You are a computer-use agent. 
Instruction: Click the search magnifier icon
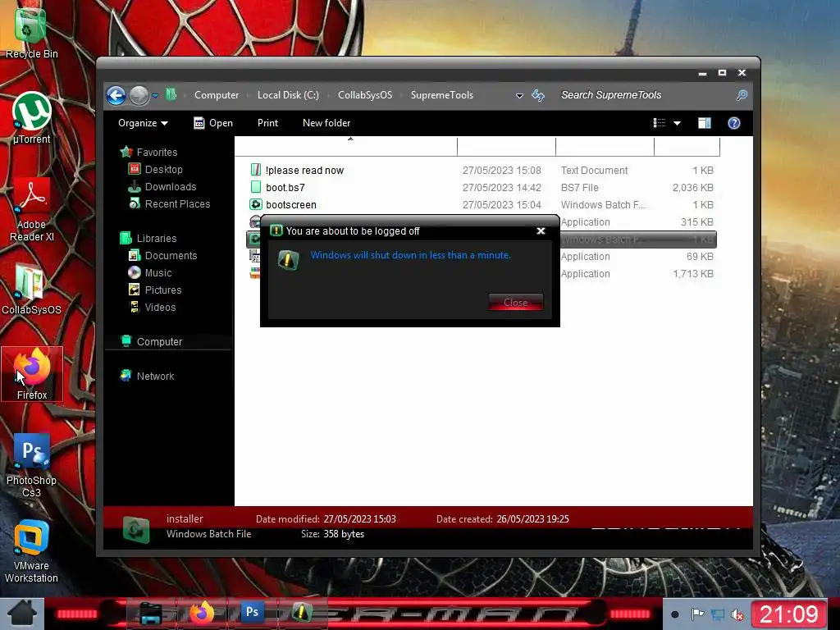742,95
